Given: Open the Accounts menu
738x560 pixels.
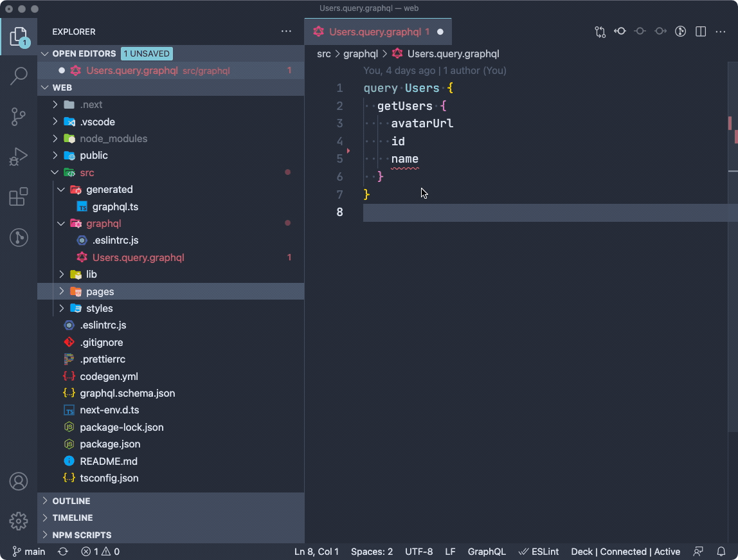Looking at the screenshot, I should (19, 482).
